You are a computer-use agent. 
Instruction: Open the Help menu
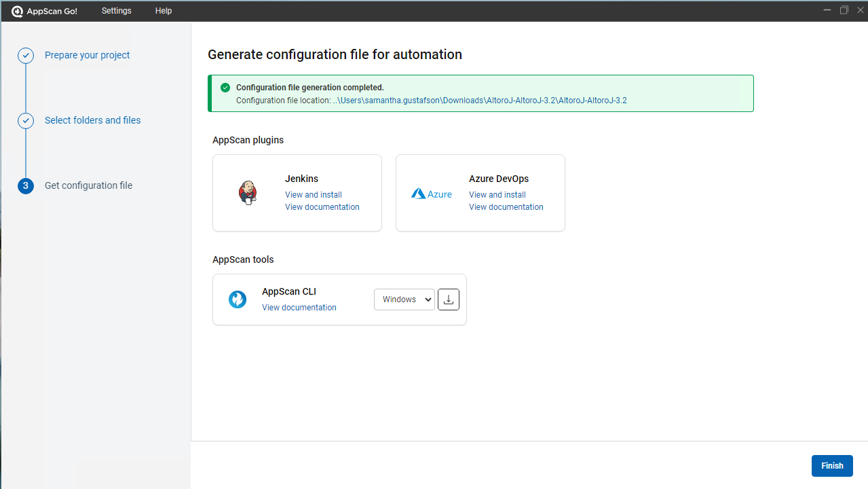coord(164,11)
